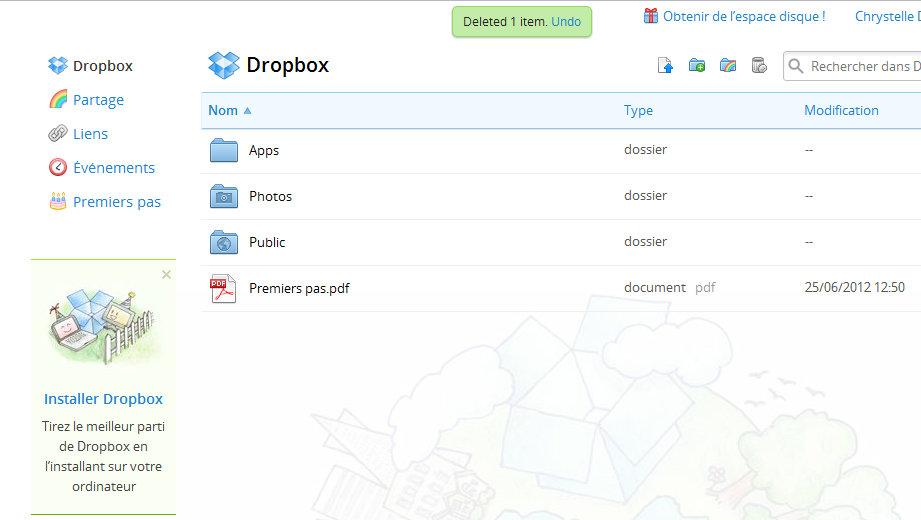Open the Premiers pas.pdf file name
The height and width of the screenshot is (520, 921).
coord(299,288)
